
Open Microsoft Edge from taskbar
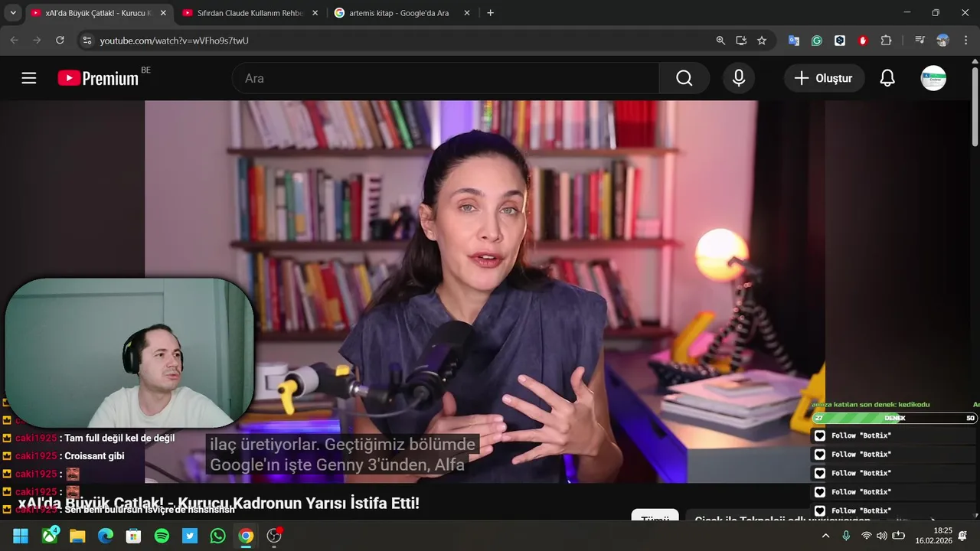click(x=106, y=536)
